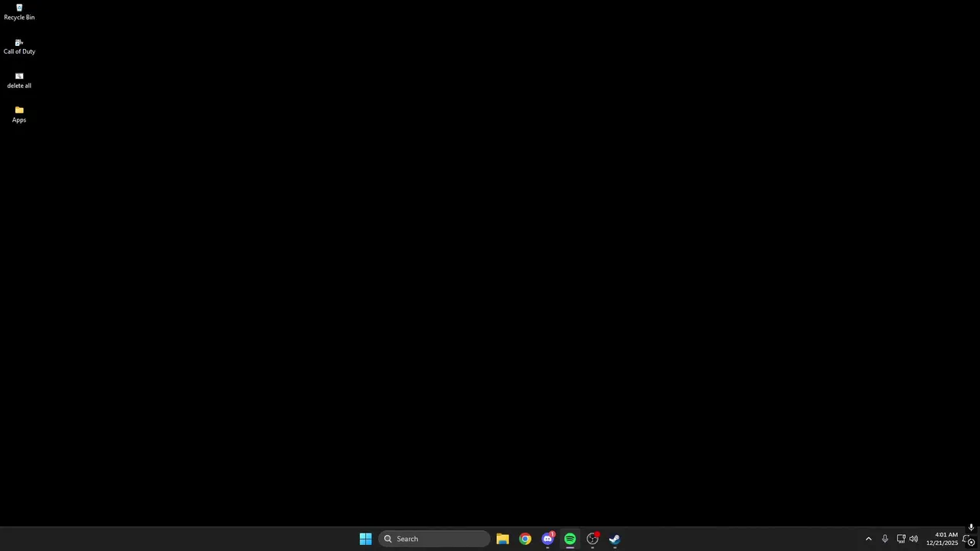Open the Windows Start menu

[365, 539]
